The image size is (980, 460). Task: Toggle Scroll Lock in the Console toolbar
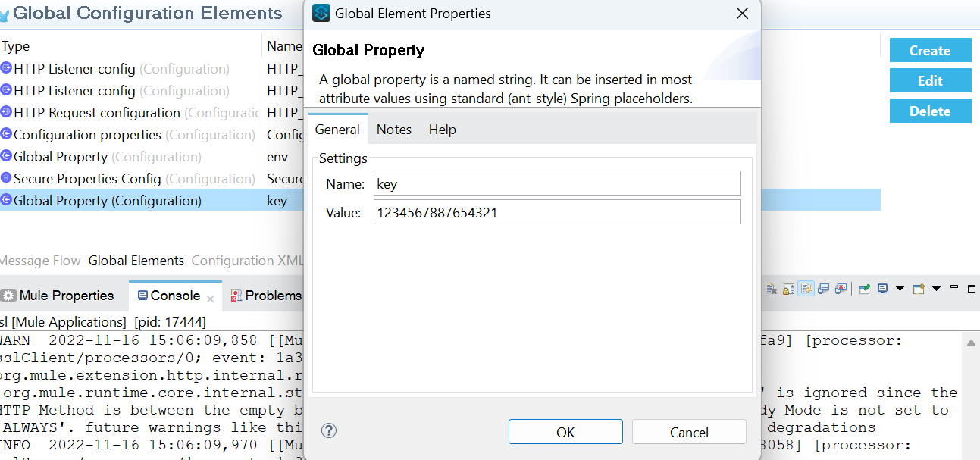(789, 289)
